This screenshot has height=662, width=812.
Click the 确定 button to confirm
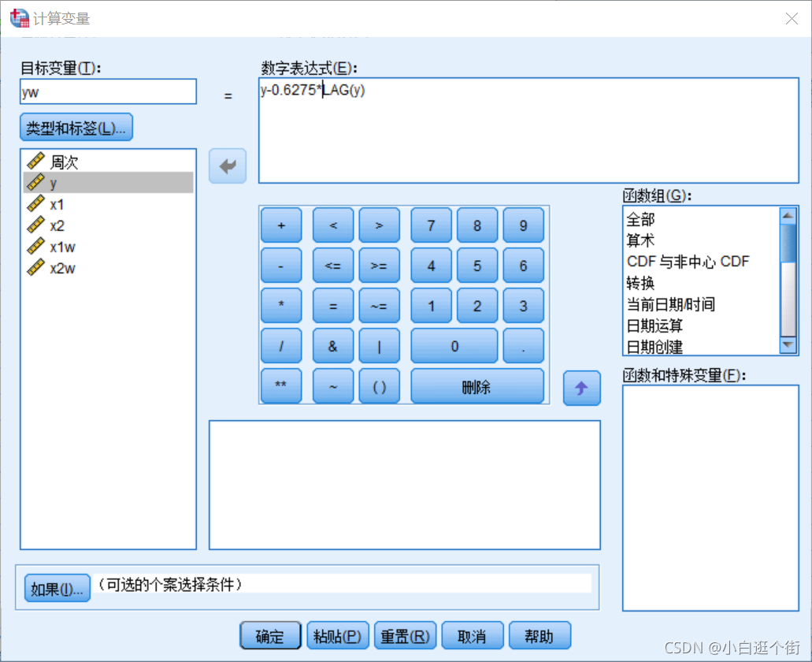pos(269,635)
